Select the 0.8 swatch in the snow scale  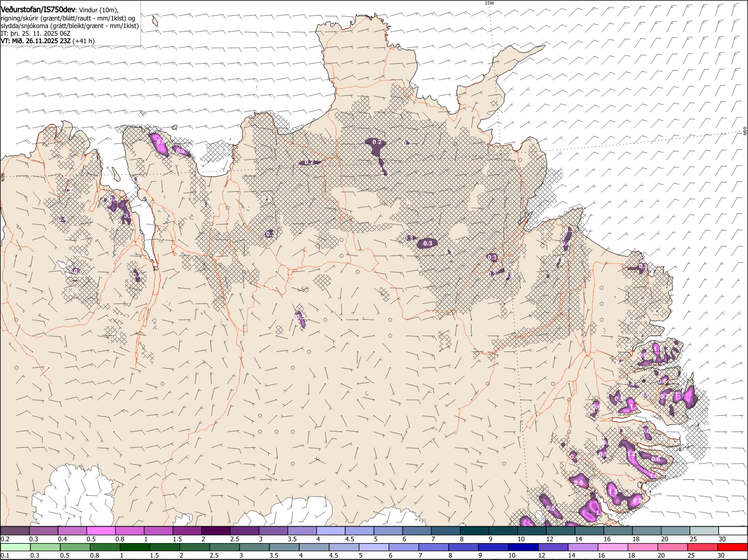coord(129,530)
